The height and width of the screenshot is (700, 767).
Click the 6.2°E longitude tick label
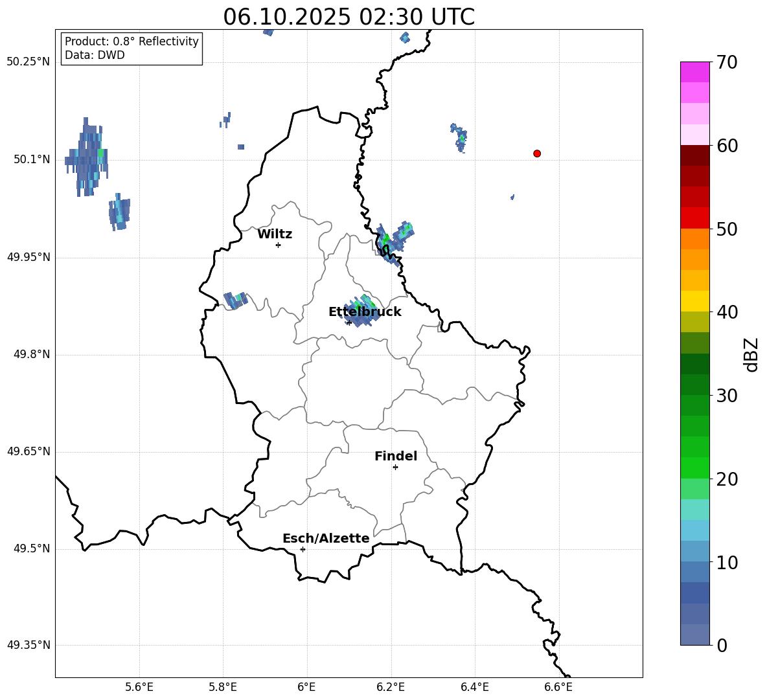coord(391,687)
